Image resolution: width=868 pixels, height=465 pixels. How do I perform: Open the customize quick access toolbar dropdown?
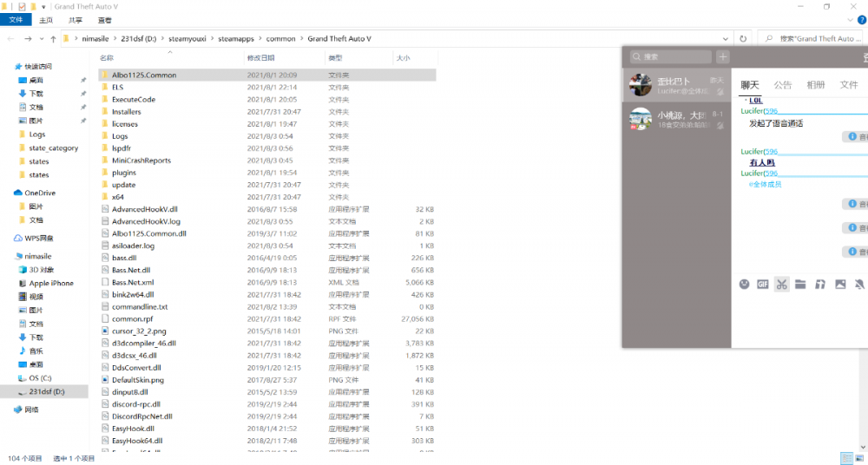[43, 7]
